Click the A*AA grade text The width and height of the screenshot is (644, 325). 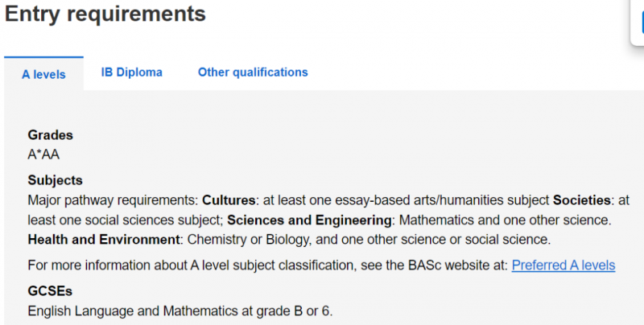[43, 154]
